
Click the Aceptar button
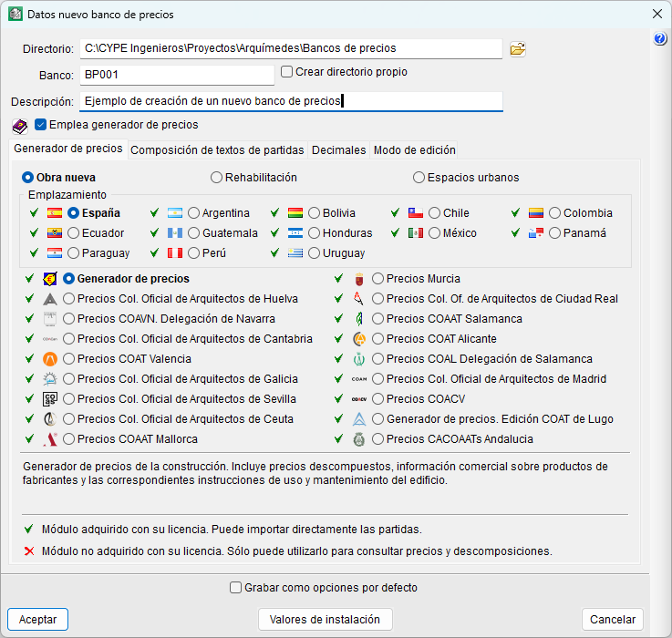pyautogui.click(x=37, y=620)
